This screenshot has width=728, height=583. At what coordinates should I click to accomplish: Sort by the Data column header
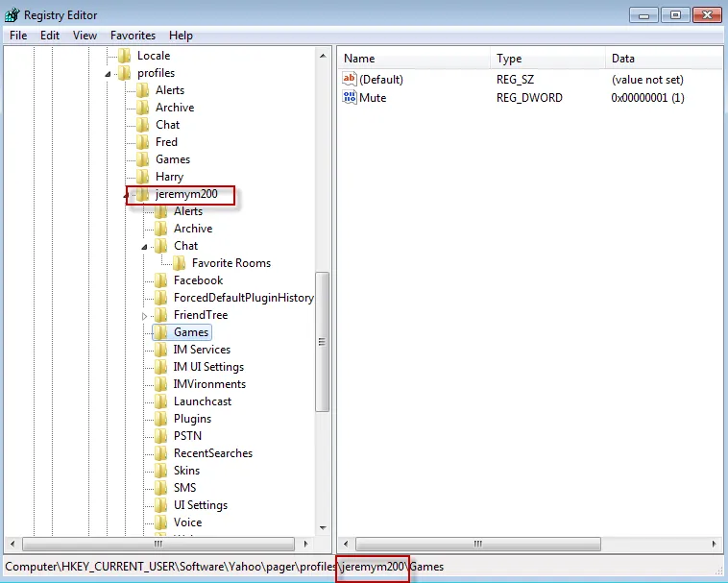[x=665, y=59]
